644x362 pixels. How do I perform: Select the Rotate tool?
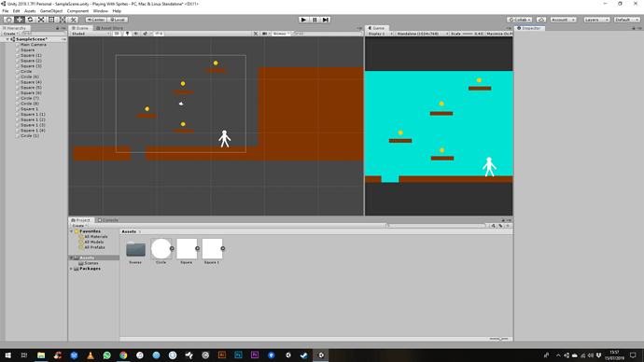(x=30, y=20)
